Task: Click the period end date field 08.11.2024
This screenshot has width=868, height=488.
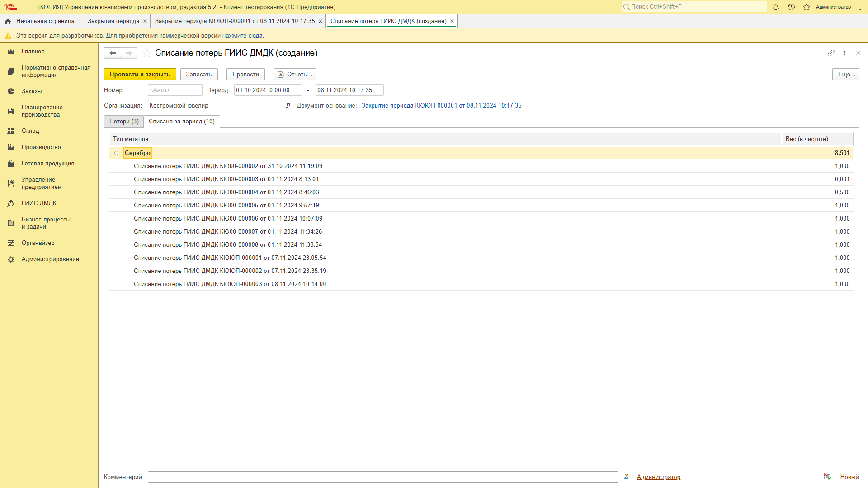Action: coord(349,90)
